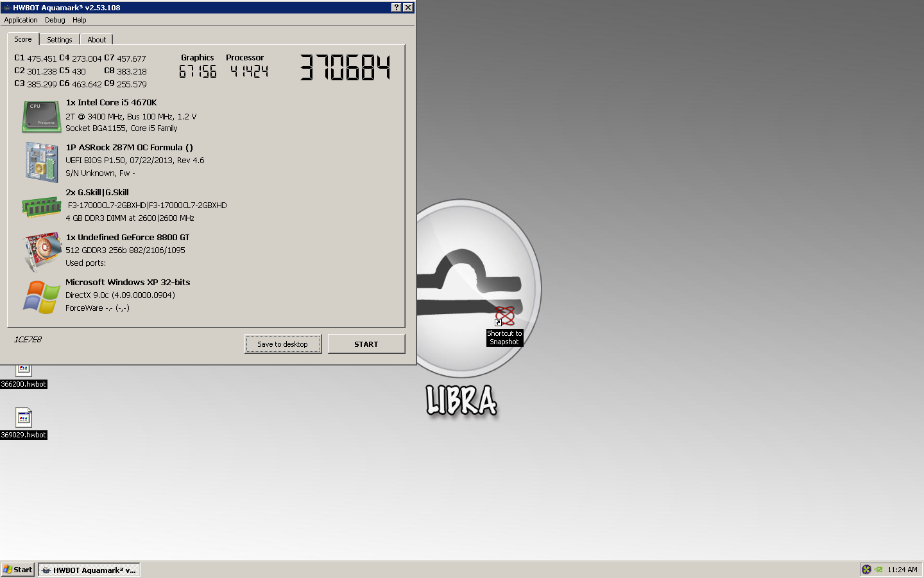Click Save to desktop button
This screenshot has width=924, height=578.
tap(283, 344)
